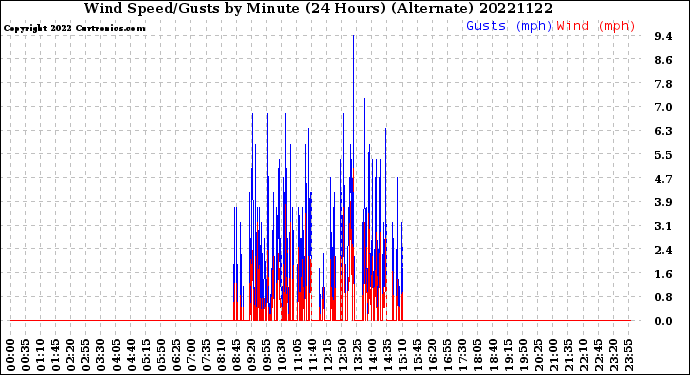Click the 16:55 time label

click(x=447, y=355)
